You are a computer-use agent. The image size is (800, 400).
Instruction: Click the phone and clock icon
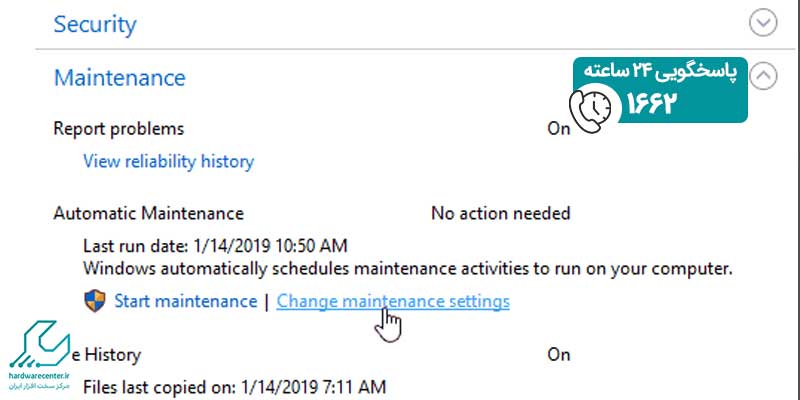[590, 111]
